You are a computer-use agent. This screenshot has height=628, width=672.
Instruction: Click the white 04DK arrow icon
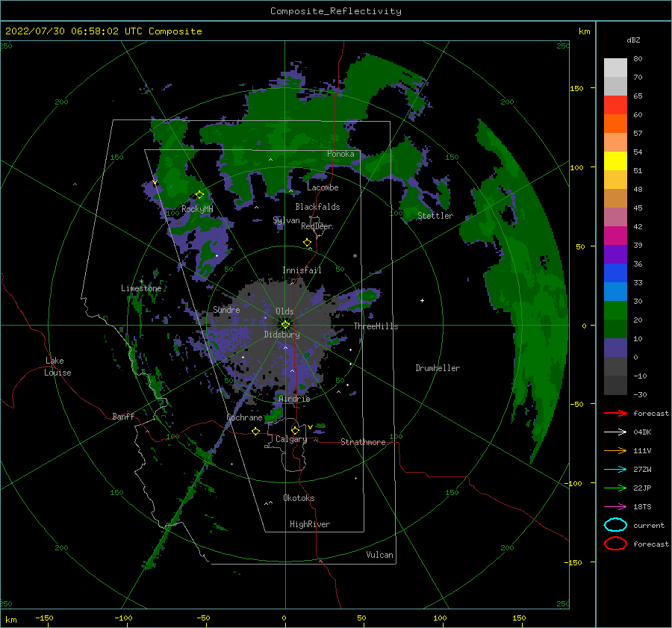click(x=615, y=432)
